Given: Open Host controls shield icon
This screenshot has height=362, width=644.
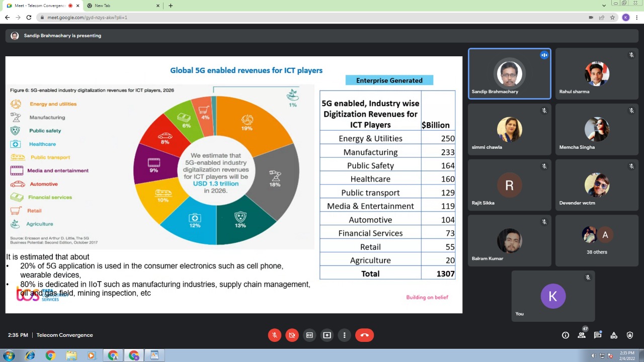Looking at the screenshot, I should (x=630, y=335).
